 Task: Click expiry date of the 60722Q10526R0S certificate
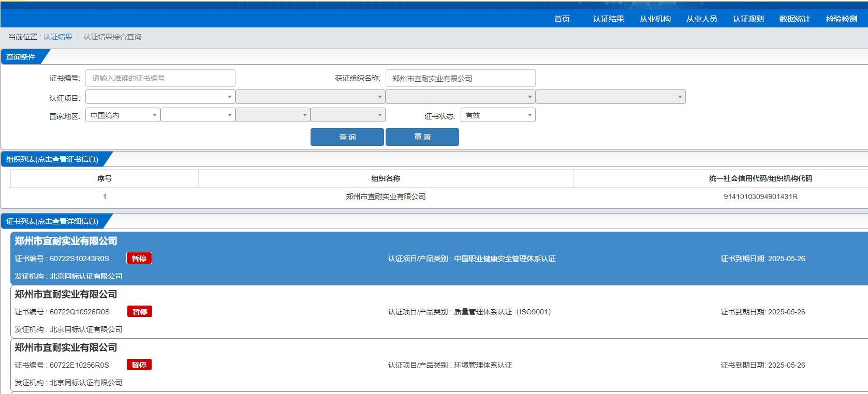point(763,312)
